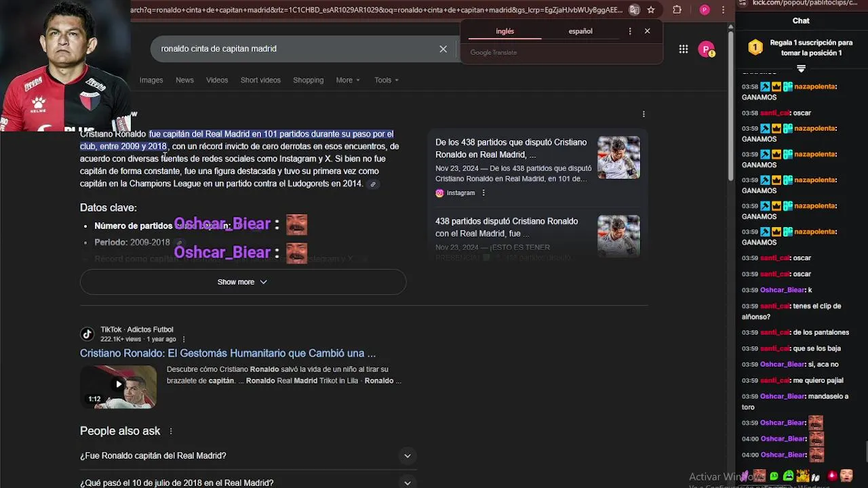Switch to the Videos tab
This screenshot has height=488, width=868.
[x=217, y=80]
